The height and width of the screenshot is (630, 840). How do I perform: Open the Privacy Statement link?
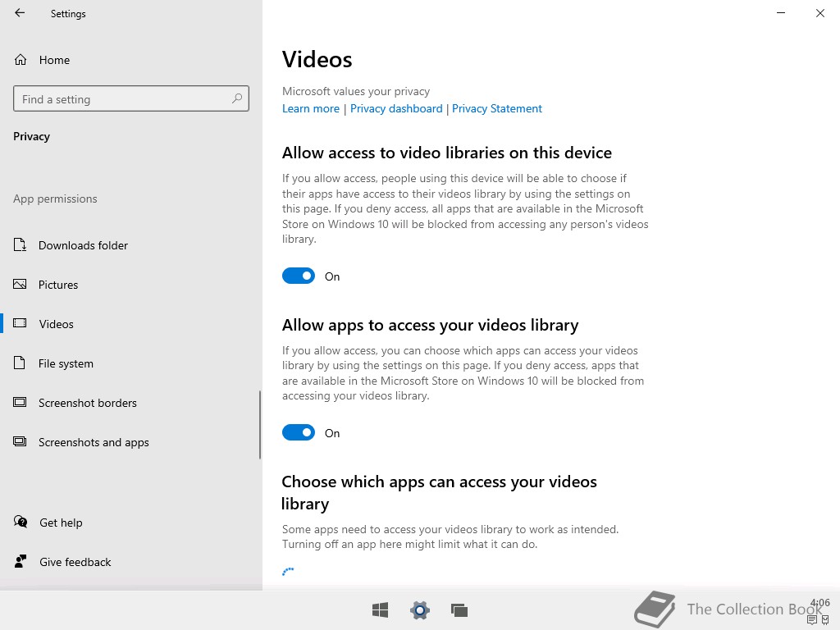click(497, 108)
